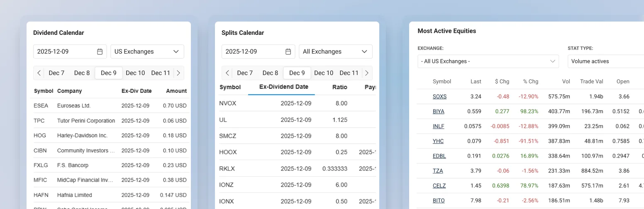Sort Dividend Calendar by Amount column
This screenshot has height=209, width=644.
tap(176, 91)
